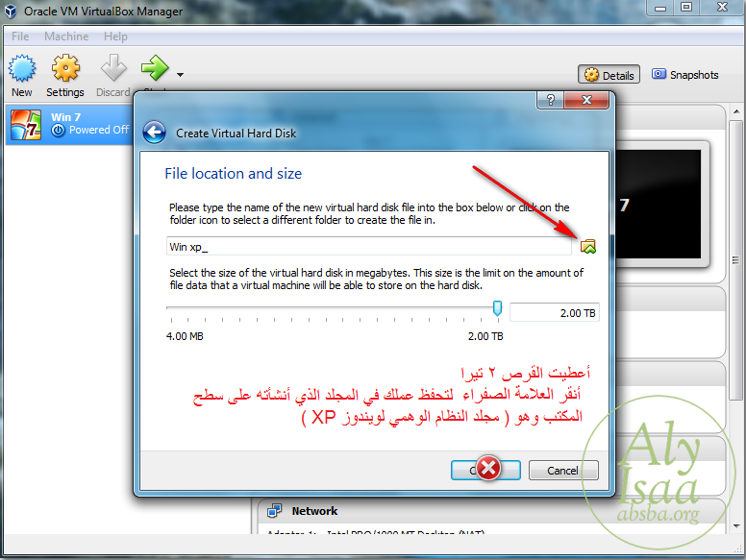Viewport: 746px width, 560px height.
Task: Open the File menu
Action: coord(20,37)
